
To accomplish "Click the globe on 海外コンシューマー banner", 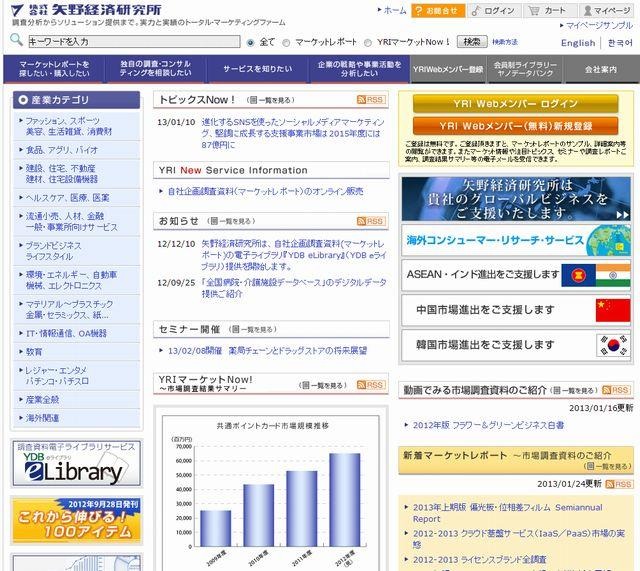I will 609,240.
